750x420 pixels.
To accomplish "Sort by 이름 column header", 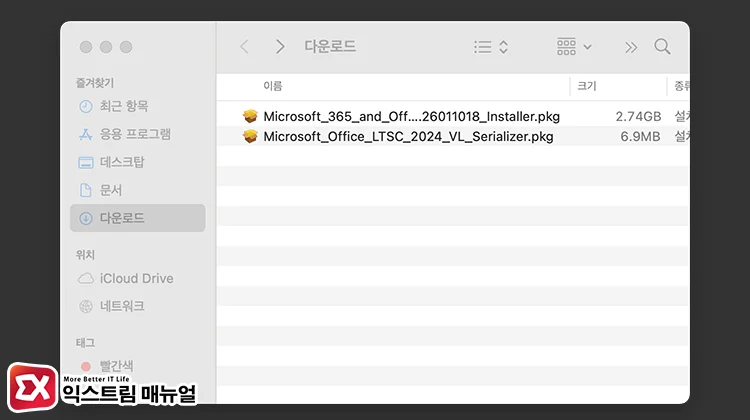I will (273, 86).
